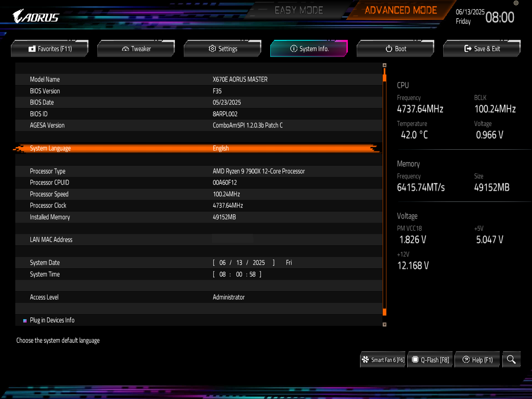Viewport: 532px width, 399px height.
Task: Click the memory size 49152MB sidebar readout
Action: pos(492,188)
